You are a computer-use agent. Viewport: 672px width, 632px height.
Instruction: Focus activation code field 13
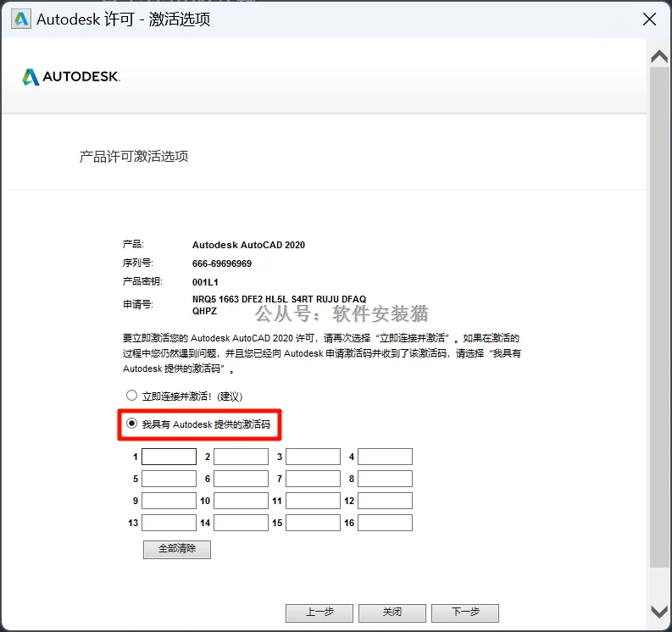(x=169, y=523)
